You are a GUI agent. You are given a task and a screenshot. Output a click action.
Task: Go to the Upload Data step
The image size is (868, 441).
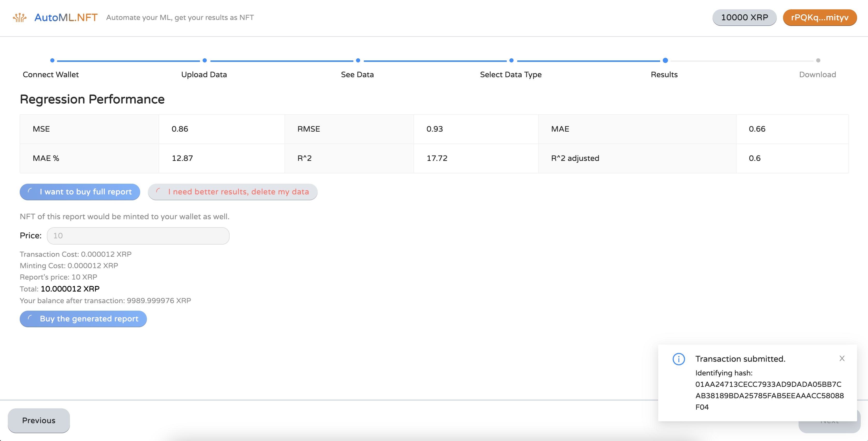pos(204,74)
